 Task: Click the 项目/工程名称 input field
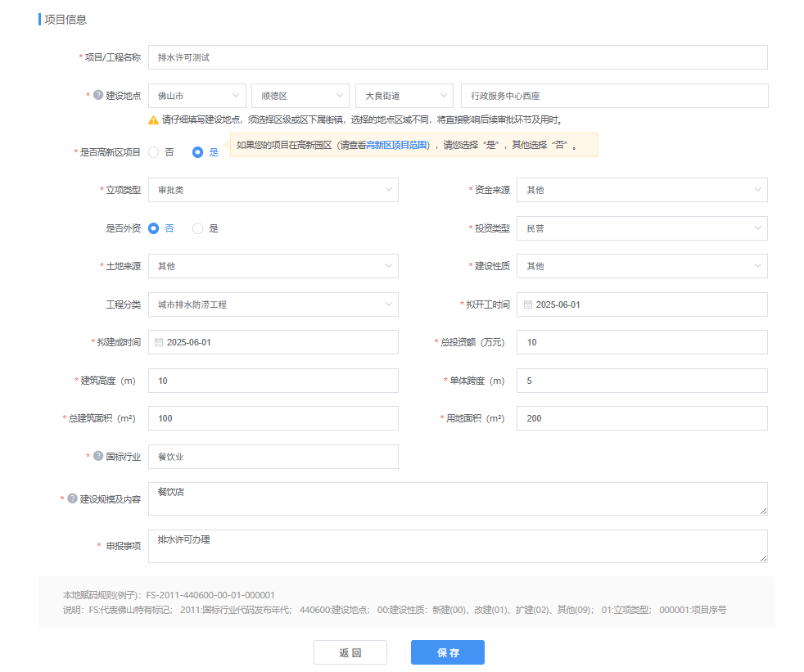click(457, 57)
